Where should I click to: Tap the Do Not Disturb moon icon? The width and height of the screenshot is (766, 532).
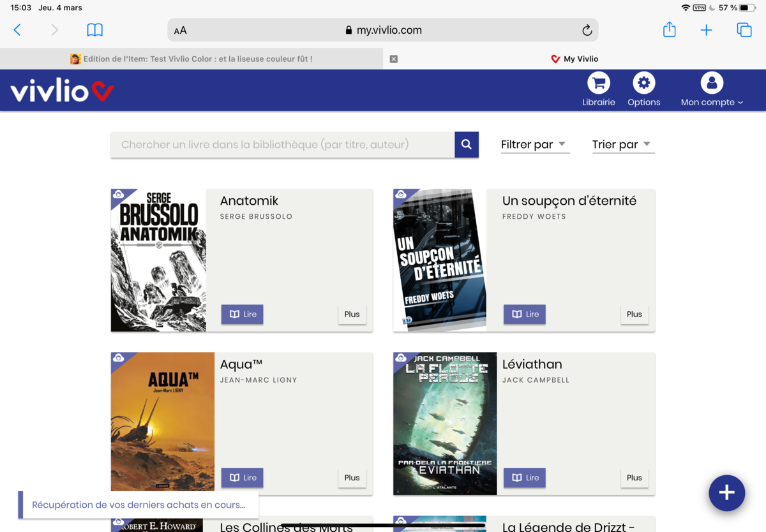tap(712, 8)
